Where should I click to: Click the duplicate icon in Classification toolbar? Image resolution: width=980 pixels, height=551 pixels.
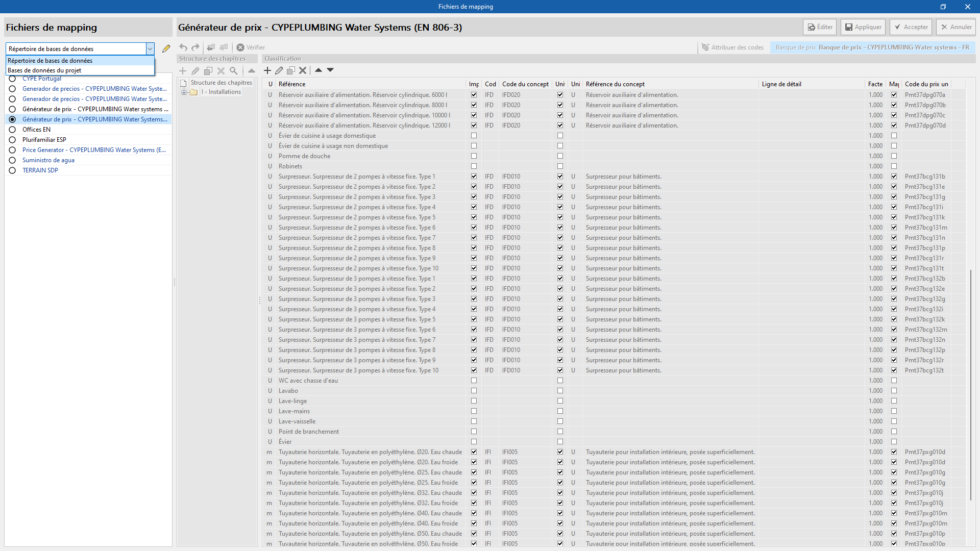(291, 70)
